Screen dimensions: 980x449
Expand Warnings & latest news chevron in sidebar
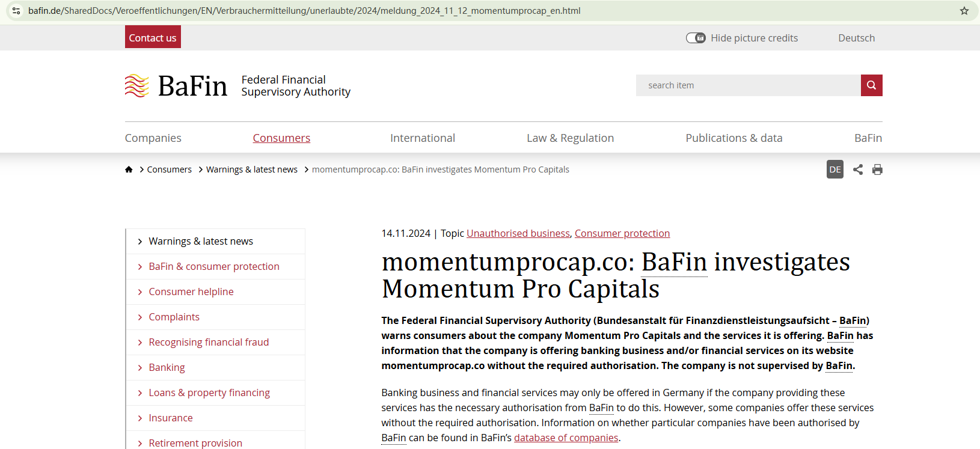140,242
